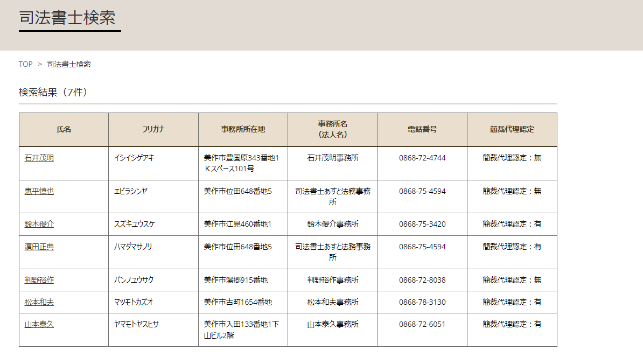Click the 電話番号 column header
The width and height of the screenshot is (643, 364).
(x=422, y=129)
